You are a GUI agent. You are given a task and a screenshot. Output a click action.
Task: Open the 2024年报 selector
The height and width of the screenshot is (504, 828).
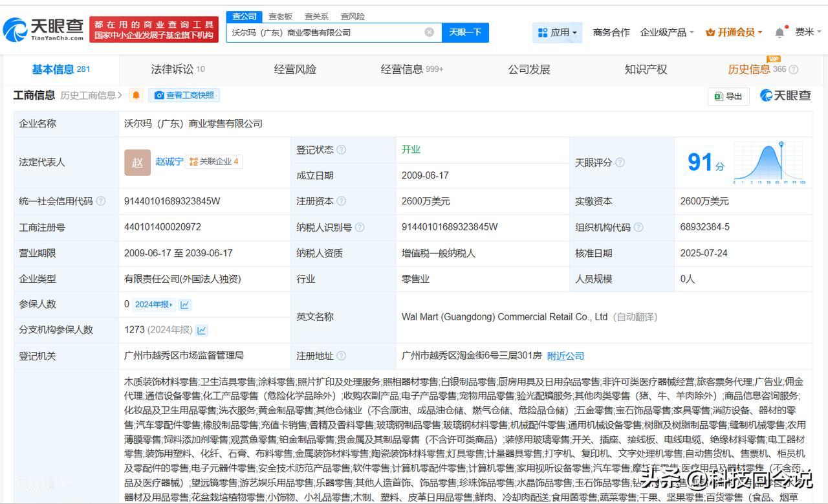coord(154,304)
